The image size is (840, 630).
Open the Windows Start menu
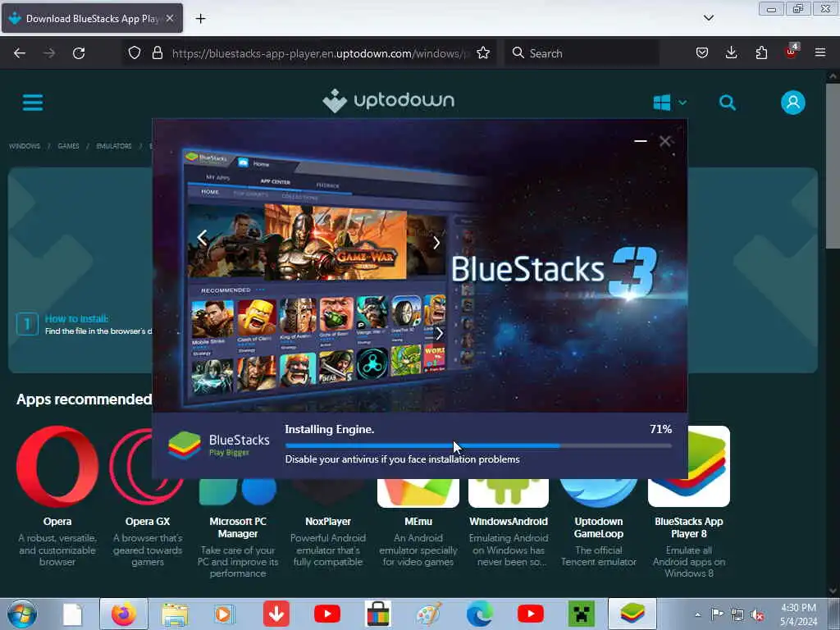tap(22, 614)
